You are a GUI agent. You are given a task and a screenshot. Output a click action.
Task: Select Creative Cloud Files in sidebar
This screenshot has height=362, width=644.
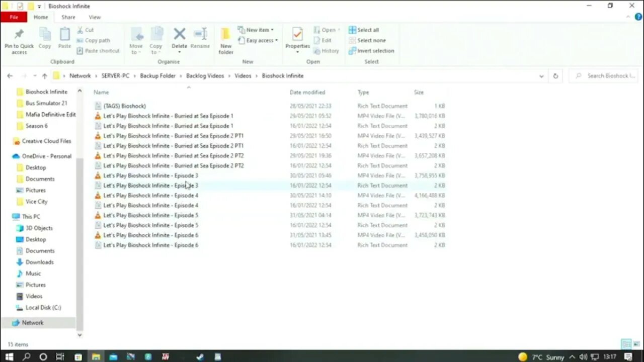pyautogui.click(x=46, y=141)
